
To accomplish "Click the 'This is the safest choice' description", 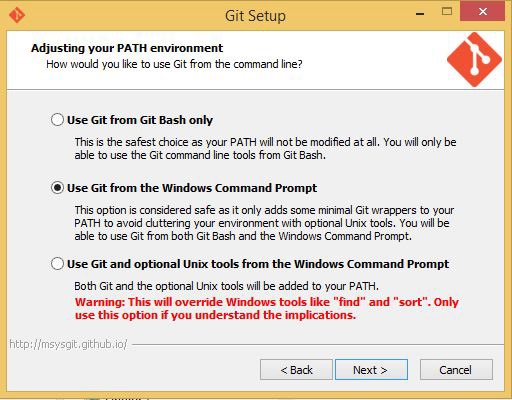I will click(x=265, y=148).
